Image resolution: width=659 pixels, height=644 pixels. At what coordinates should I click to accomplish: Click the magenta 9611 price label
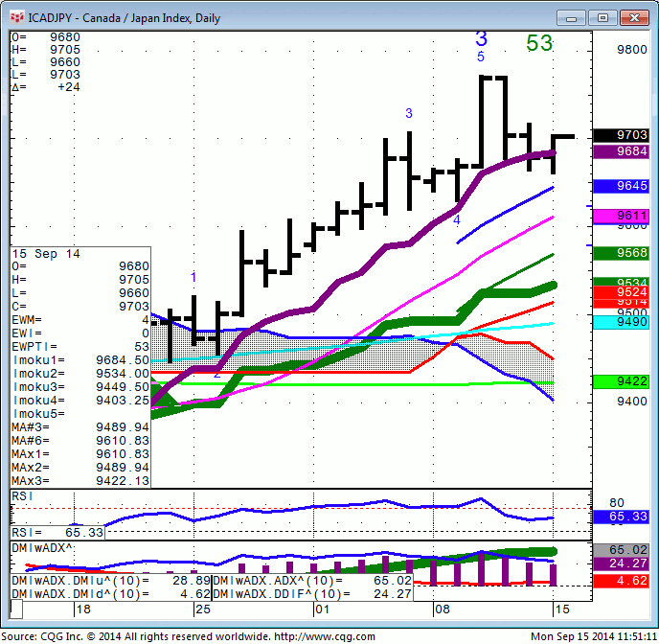point(622,216)
